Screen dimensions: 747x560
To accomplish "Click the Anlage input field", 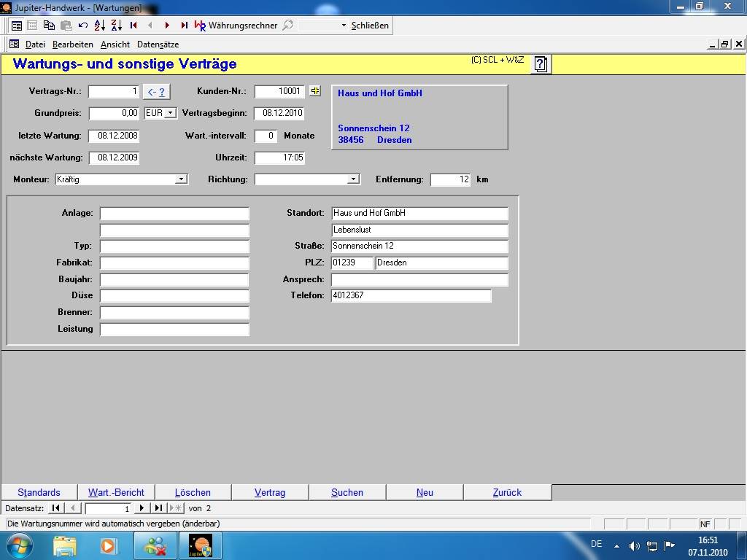I will point(174,214).
